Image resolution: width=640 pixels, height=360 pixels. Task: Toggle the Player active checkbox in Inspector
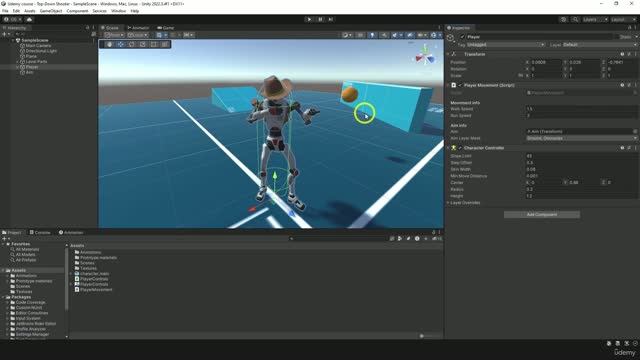click(462, 37)
